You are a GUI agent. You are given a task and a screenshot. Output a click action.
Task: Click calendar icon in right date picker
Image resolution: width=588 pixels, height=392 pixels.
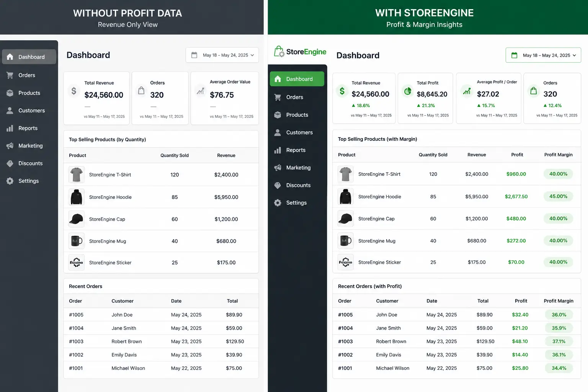pos(514,55)
